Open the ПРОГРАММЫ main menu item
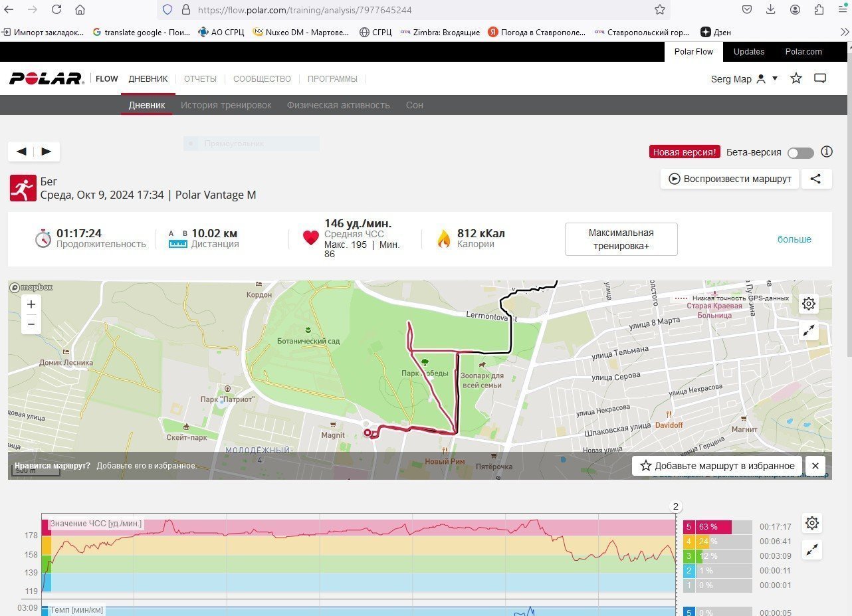The image size is (852, 616). pyautogui.click(x=332, y=78)
